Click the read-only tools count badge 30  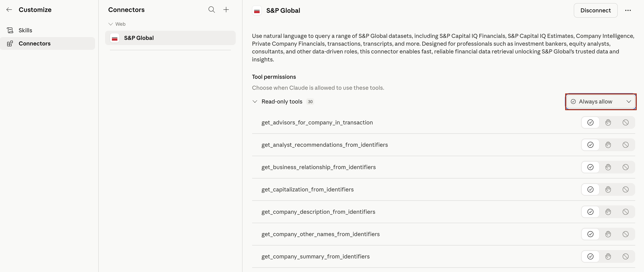click(x=310, y=102)
